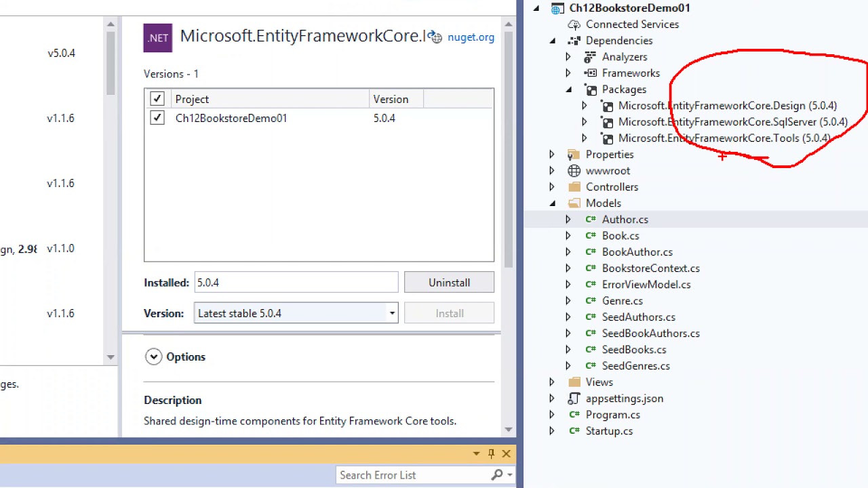Expand the Analyzers node
Screen dimensions: 868x488
(568, 57)
